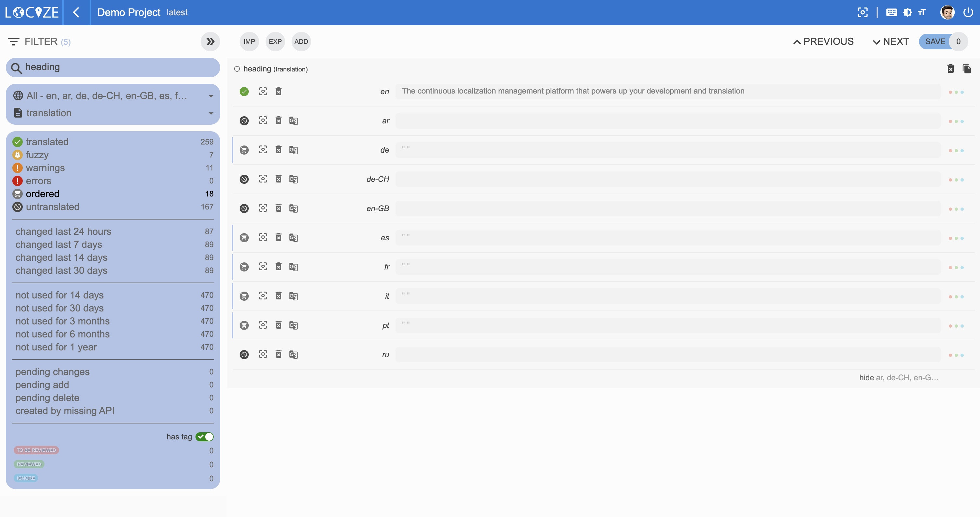Select changed last 24 hours filter
980x517 pixels.
(x=63, y=231)
